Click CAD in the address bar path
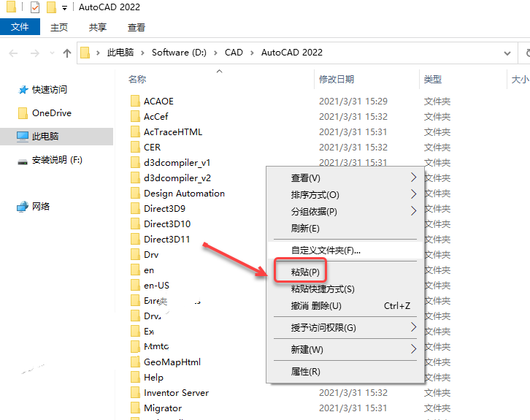The height and width of the screenshot is (420, 530). [x=234, y=53]
